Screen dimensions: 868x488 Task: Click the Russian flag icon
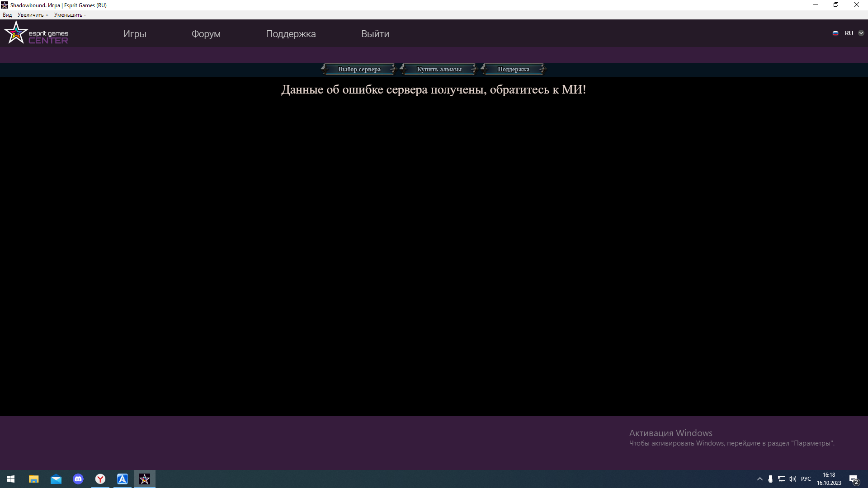pos(835,33)
